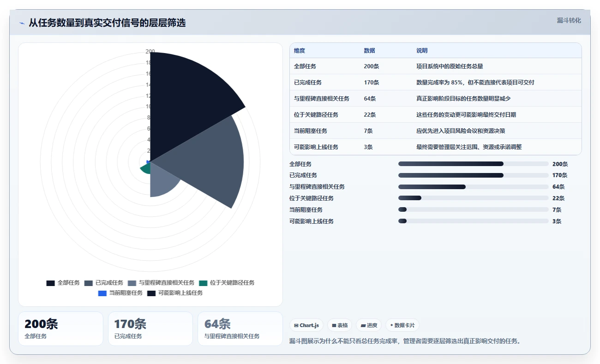Click the 22条 value in the table
Viewport: 600px width, 364px height.
tap(370, 115)
